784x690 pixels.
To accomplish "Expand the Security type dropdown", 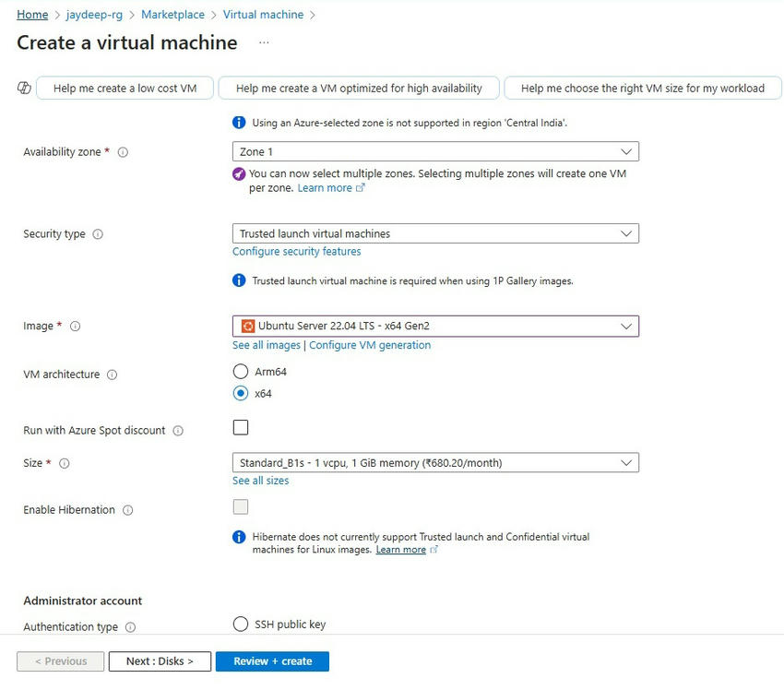I will click(435, 232).
